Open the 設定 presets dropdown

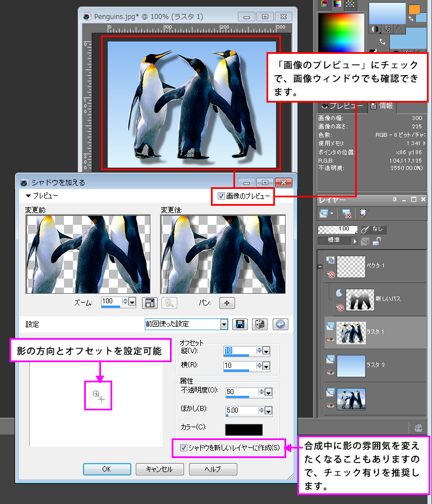pyautogui.click(x=224, y=325)
